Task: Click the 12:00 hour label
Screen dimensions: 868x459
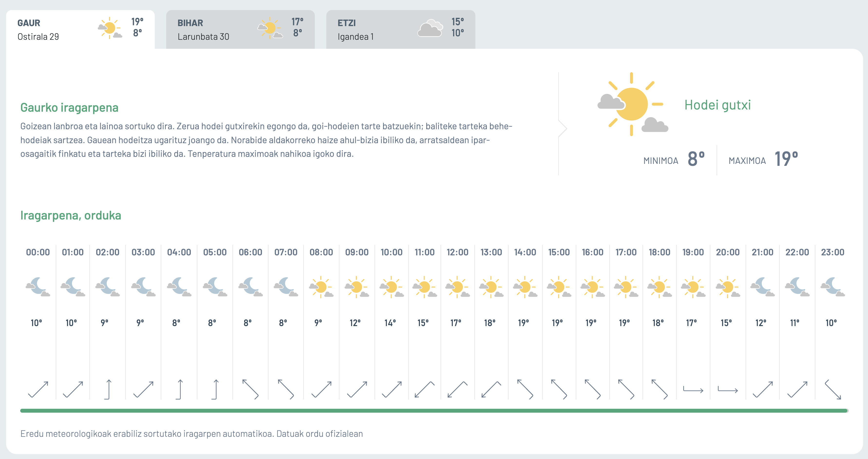Action: coord(457,252)
